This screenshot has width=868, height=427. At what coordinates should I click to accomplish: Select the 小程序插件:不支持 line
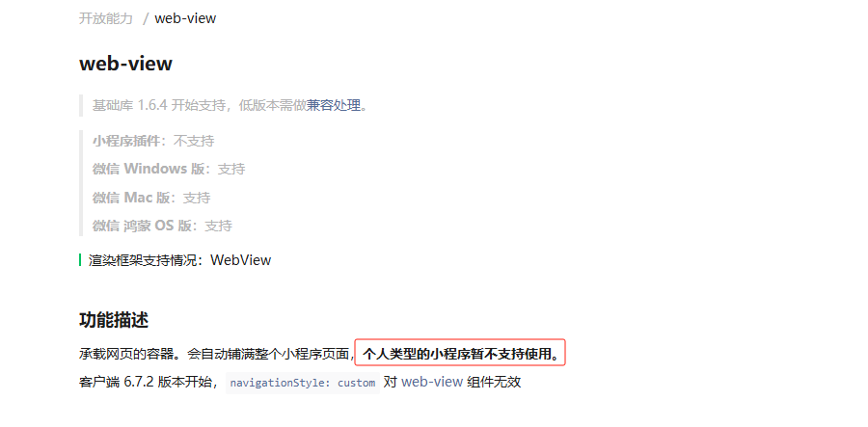(153, 141)
